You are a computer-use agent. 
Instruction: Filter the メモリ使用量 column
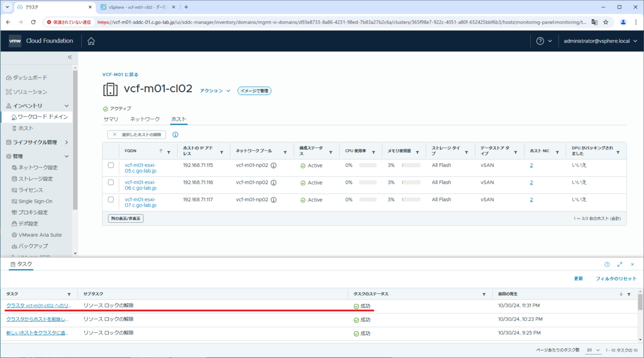pos(418,152)
